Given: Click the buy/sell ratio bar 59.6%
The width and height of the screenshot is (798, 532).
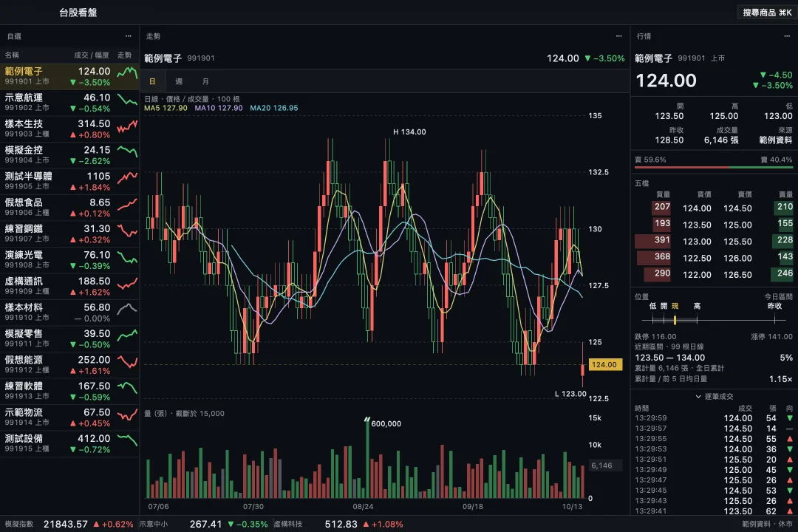Looking at the screenshot, I should coord(714,167).
